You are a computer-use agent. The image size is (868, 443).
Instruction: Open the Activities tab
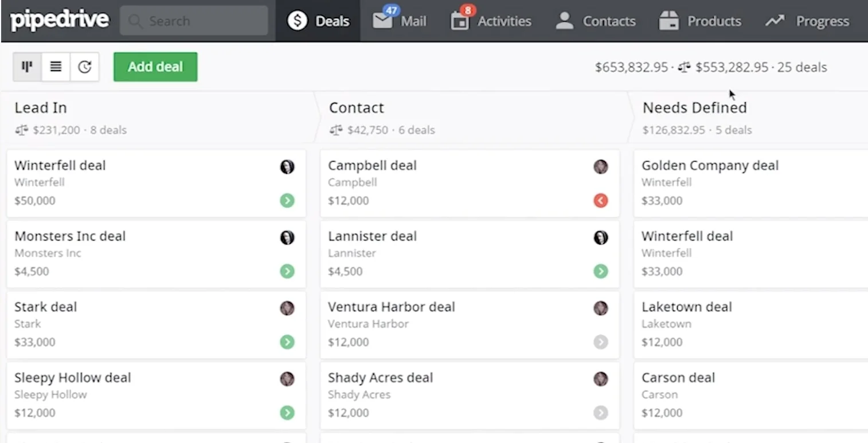pyautogui.click(x=491, y=21)
